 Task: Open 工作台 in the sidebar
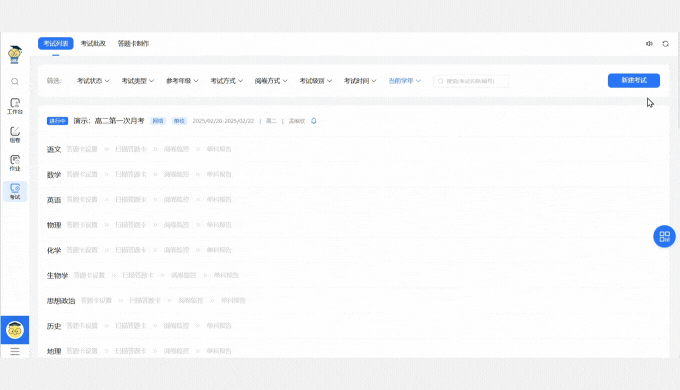coord(15,106)
